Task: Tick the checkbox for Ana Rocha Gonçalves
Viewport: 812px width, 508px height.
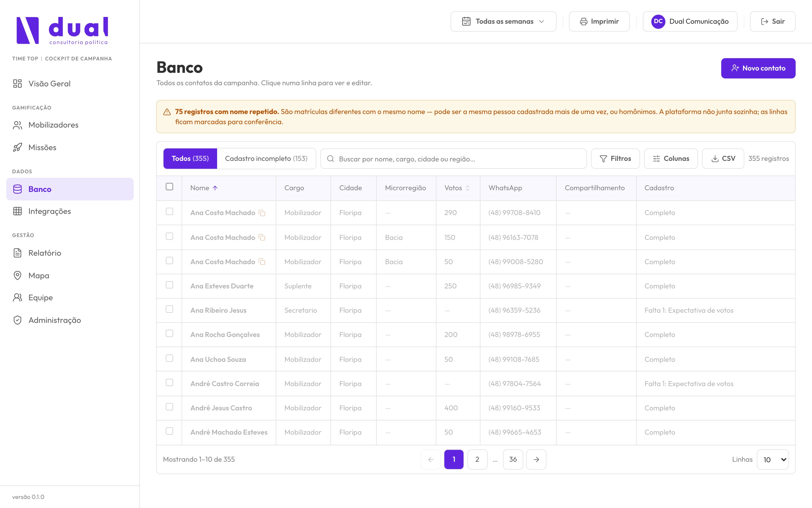Action: coord(169,333)
